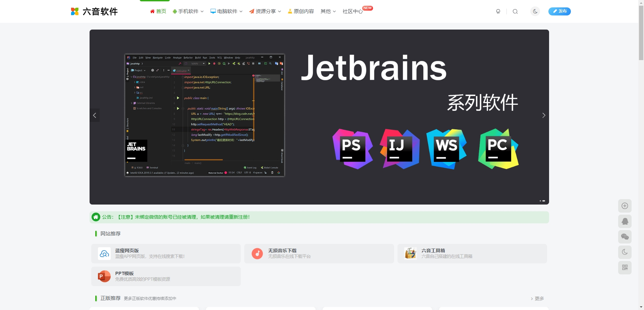Viewport: 644px width, 310px height.
Task: Open the 社区中心 menu item
Action: point(352,11)
